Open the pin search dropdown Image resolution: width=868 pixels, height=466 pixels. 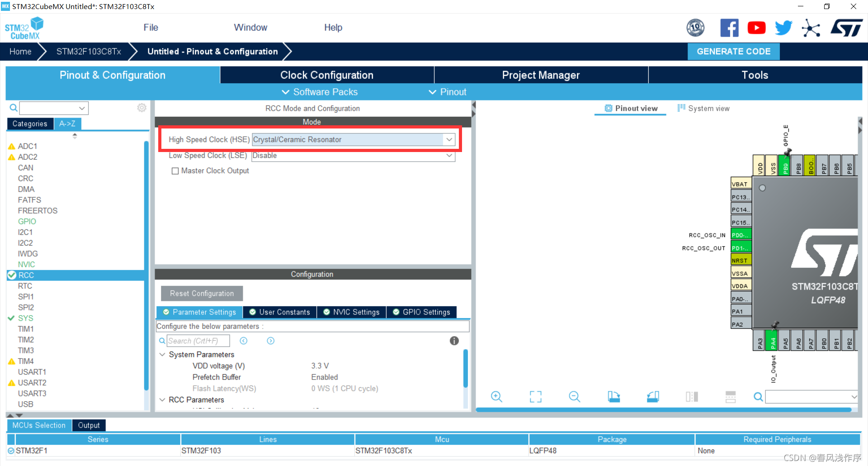point(854,397)
